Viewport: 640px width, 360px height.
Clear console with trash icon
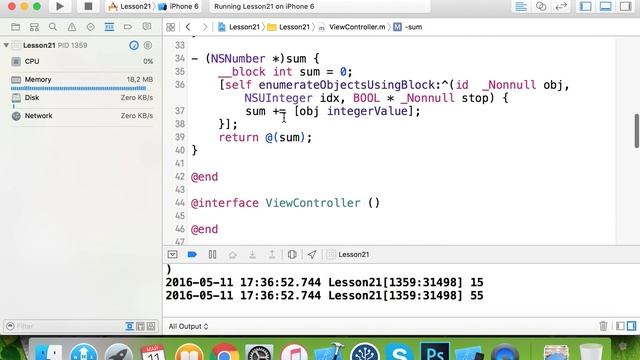603,326
